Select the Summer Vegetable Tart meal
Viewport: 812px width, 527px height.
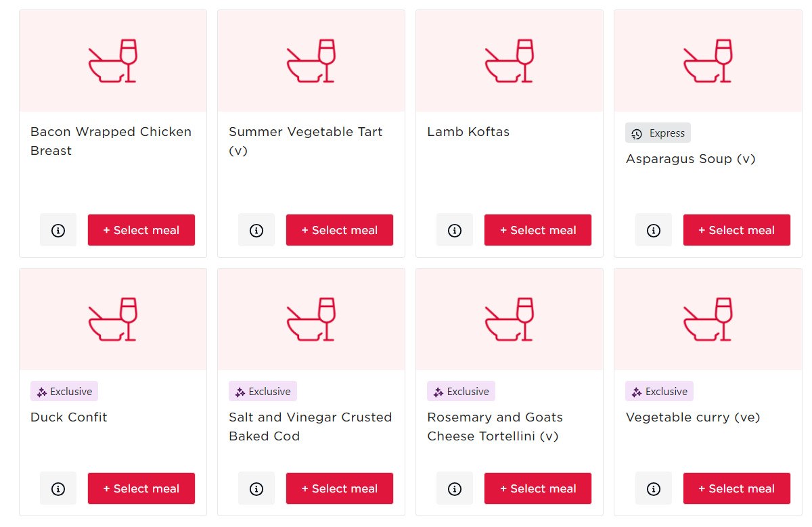(x=340, y=230)
